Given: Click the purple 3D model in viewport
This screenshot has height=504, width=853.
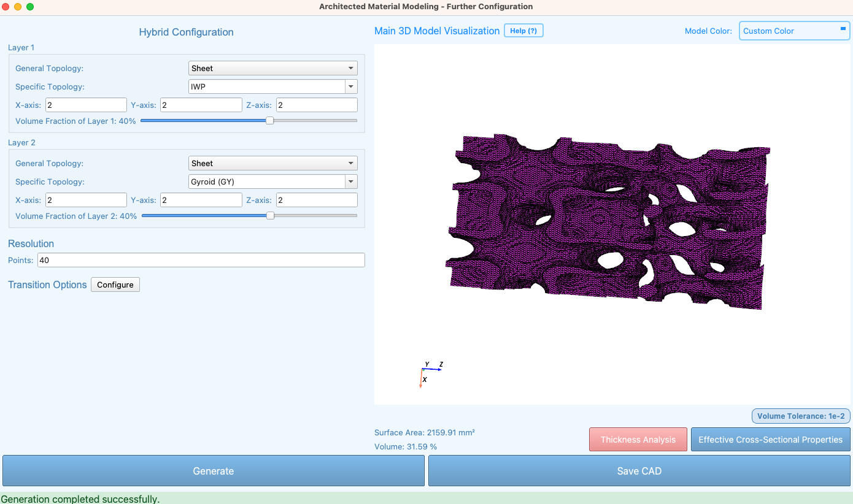Looking at the screenshot, I should [608, 222].
